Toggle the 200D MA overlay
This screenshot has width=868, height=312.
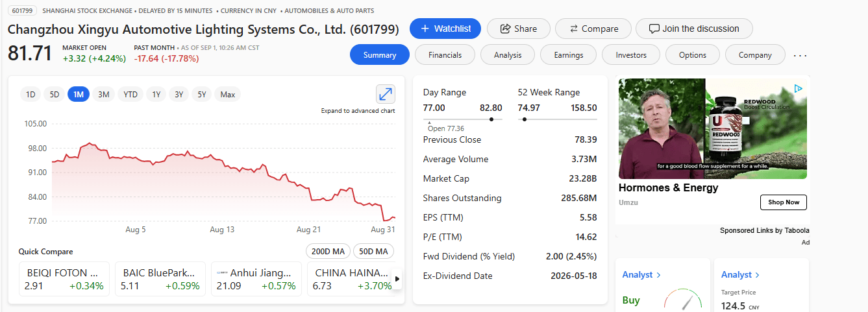click(329, 251)
